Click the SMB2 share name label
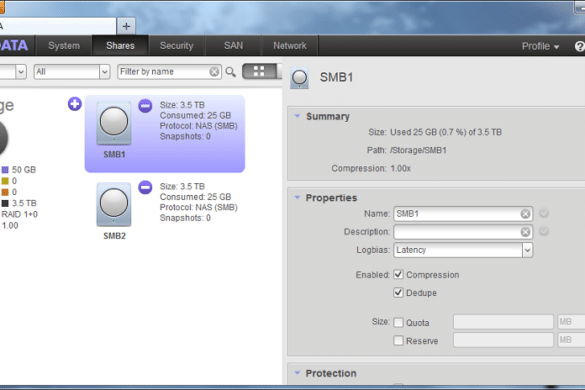The image size is (585, 390). click(x=114, y=236)
